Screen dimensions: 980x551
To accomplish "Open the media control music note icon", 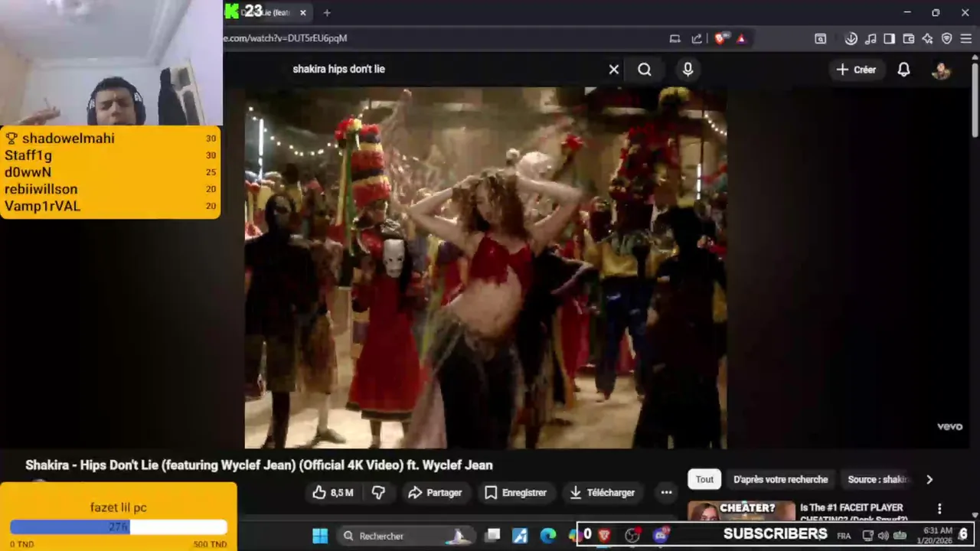I will coord(871,38).
